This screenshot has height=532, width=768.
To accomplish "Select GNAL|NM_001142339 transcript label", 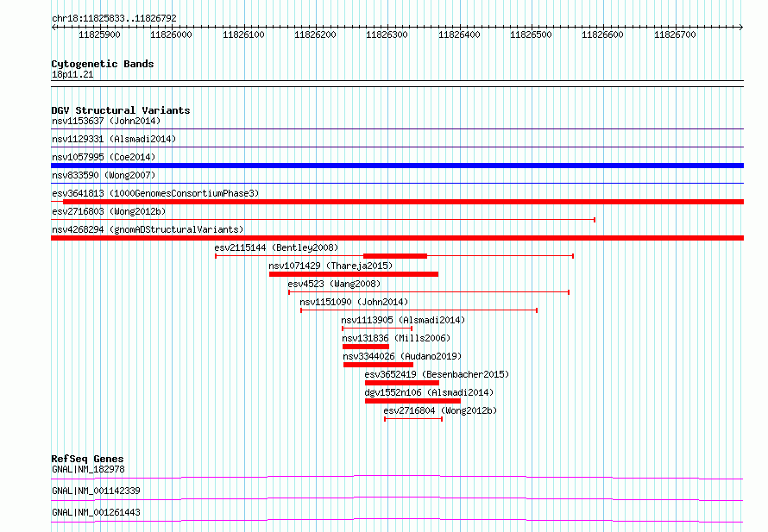I will point(96,491).
